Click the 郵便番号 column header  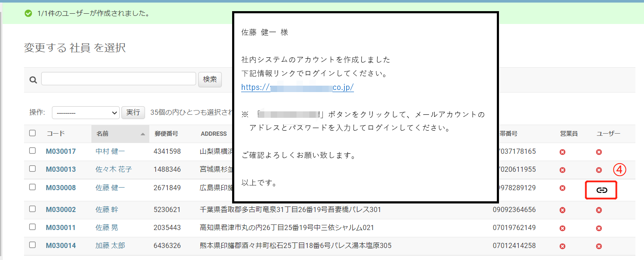point(166,134)
